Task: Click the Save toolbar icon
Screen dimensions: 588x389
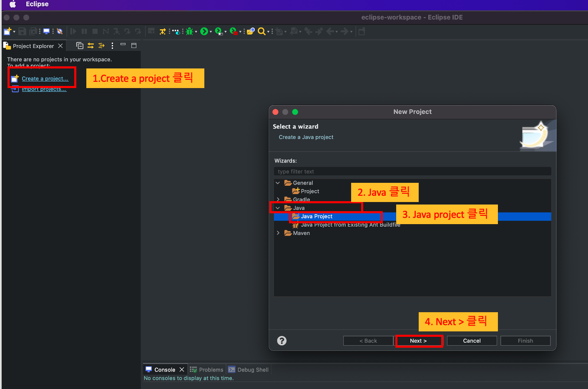Action: (x=23, y=31)
